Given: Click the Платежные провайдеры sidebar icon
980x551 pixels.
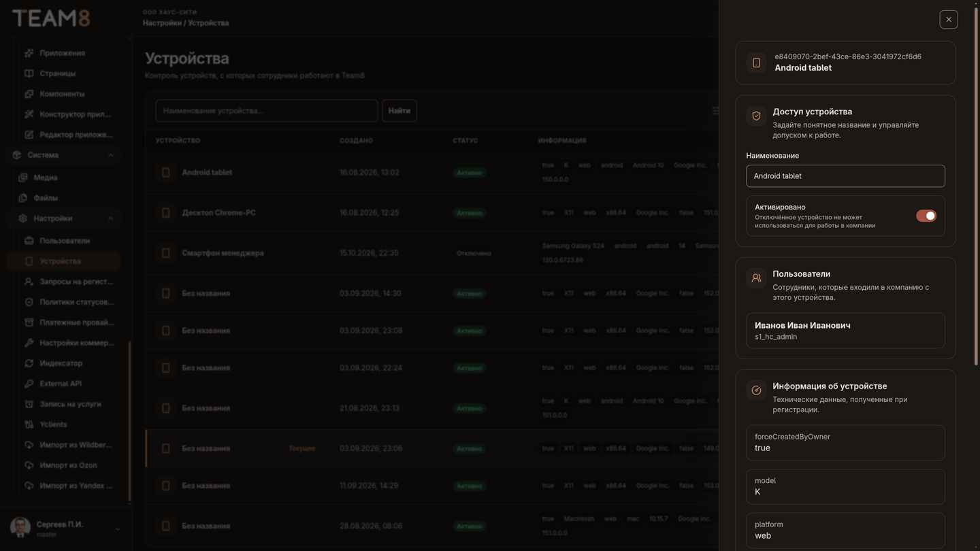Looking at the screenshot, I should [x=29, y=322].
